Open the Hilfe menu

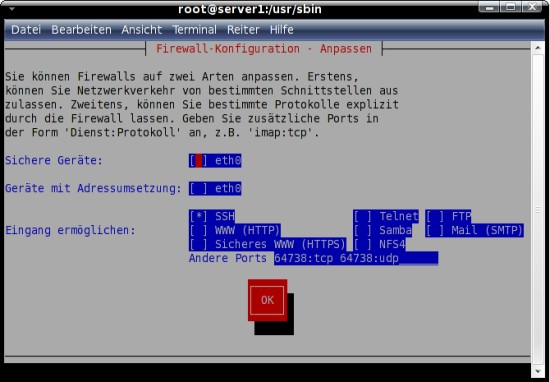click(x=281, y=29)
